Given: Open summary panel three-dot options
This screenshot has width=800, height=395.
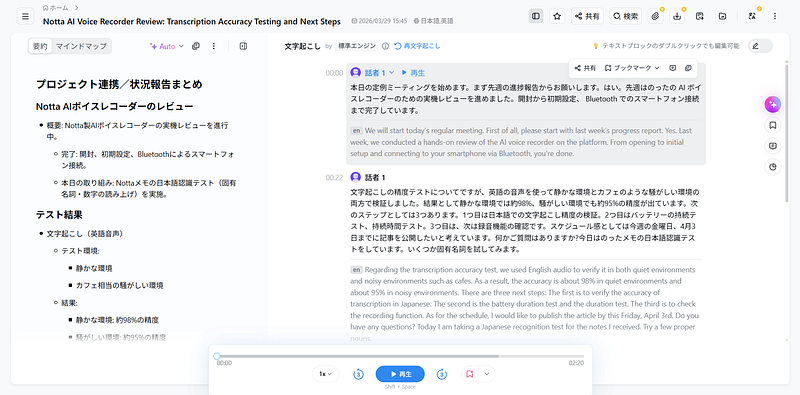Looking at the screenshot, I should pos(214,46).
